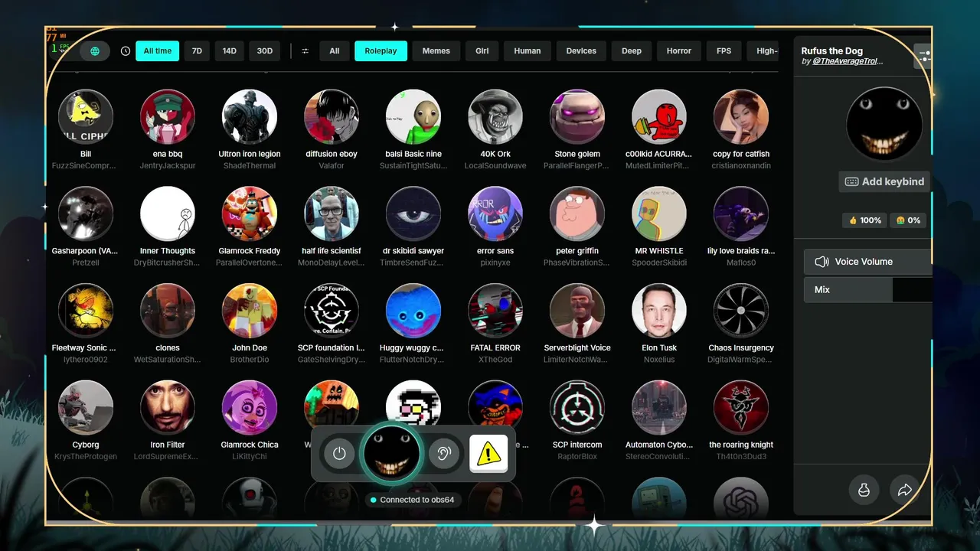Choose the Iron Filter voice

tap(168, 408)
